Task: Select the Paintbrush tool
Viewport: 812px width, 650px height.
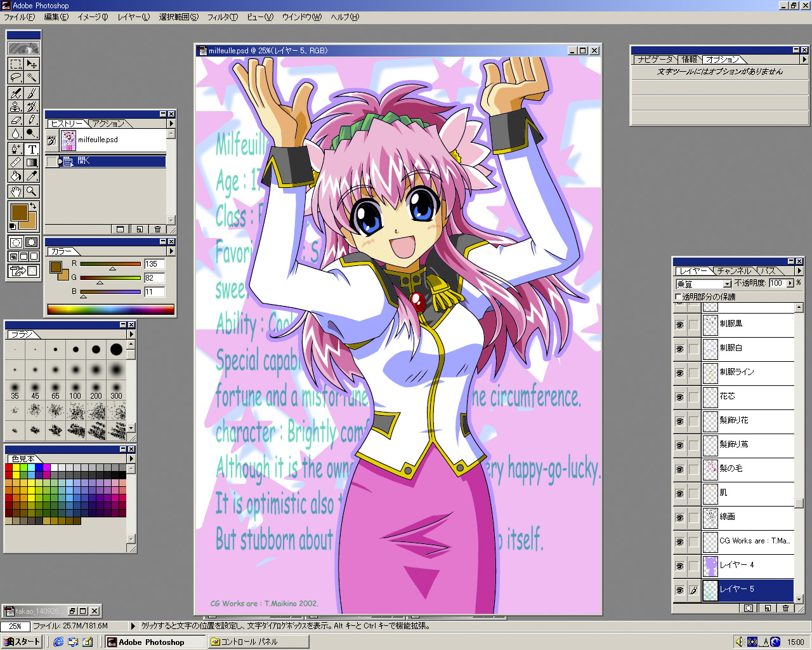Action: coord(32,93)
